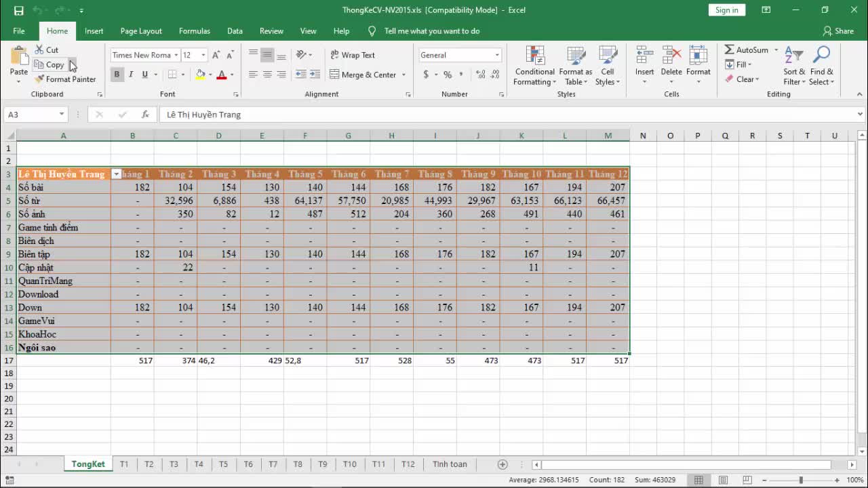
Task: Open the Borders dropdown arrow
Action: pos(183,75)
